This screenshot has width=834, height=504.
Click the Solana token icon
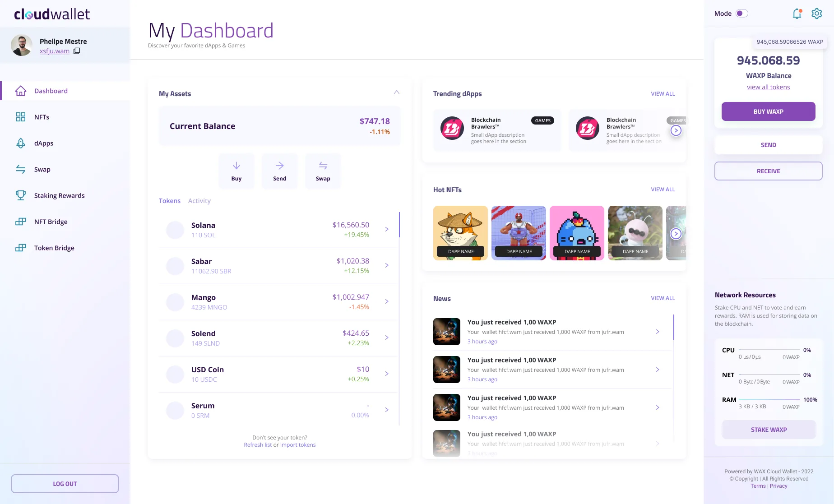tap(175, 230)
